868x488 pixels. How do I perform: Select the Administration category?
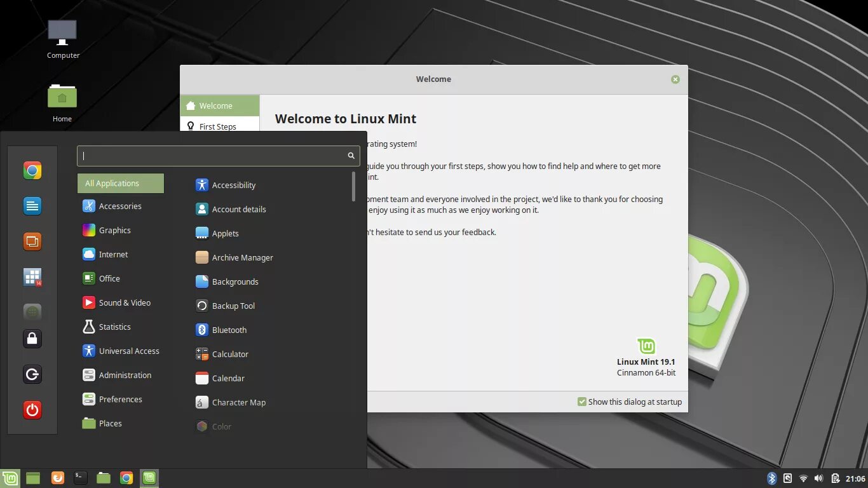(121, 375)
